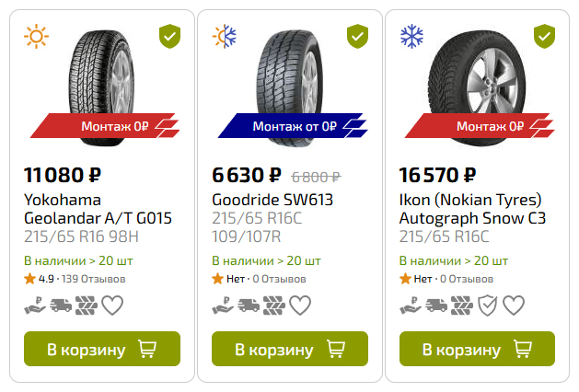Click summer sun icon on Yokohama card
Viewport: 579px width, 392px height.
pyautogui.click(x=36, y=37)
